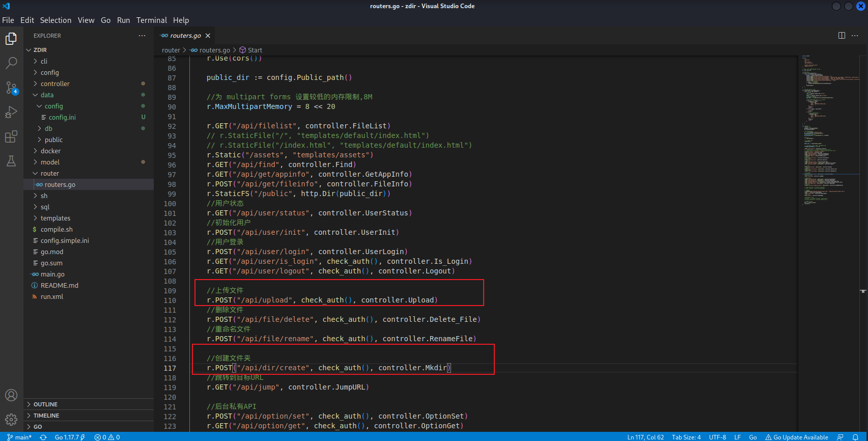868x441 pixels.
Task: Open editor more actions ellipsis
Action: pos(855,36)
